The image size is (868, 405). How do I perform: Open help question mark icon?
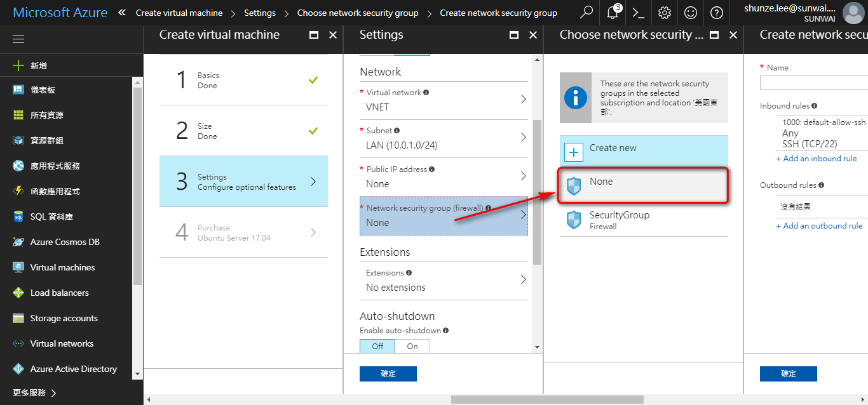[717, 13]
